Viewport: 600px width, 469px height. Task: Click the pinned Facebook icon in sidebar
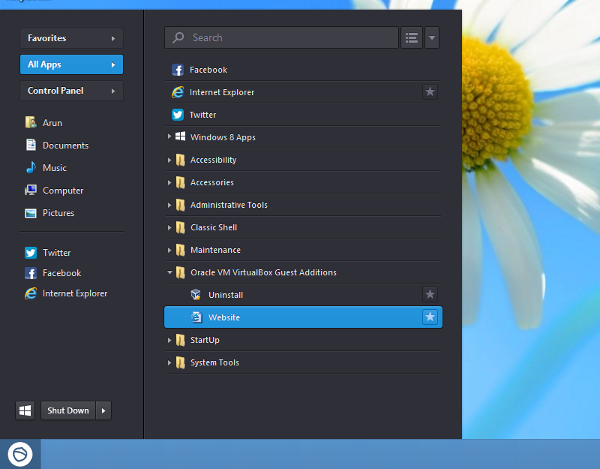(x=31, y=273)
